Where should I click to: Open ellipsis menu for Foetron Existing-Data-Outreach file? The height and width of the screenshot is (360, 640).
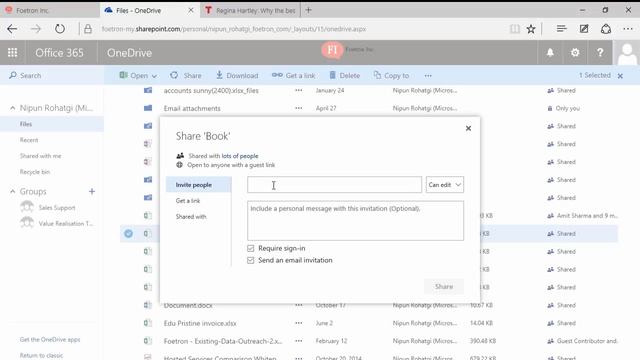click(299, 341)
